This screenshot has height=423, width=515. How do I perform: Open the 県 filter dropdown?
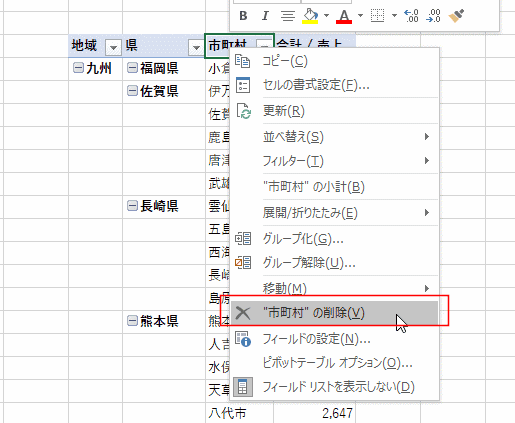point(196,47)
